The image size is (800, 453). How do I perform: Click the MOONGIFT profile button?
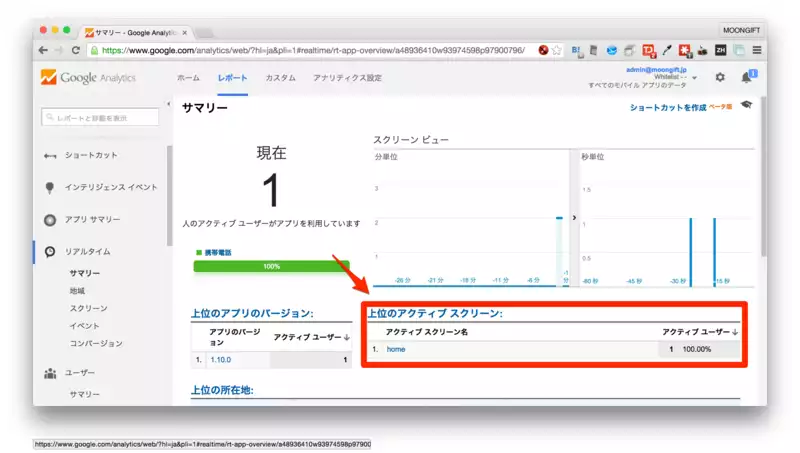741,30
